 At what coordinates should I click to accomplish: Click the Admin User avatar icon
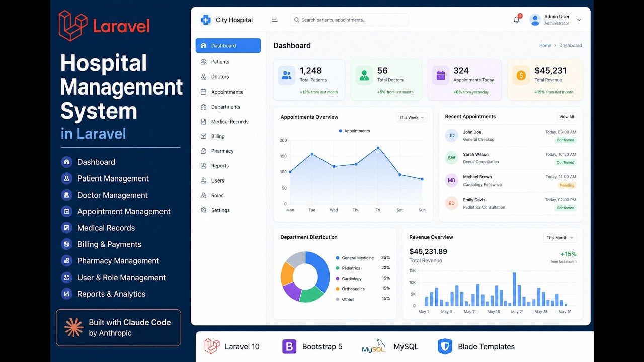coord(535,20)
